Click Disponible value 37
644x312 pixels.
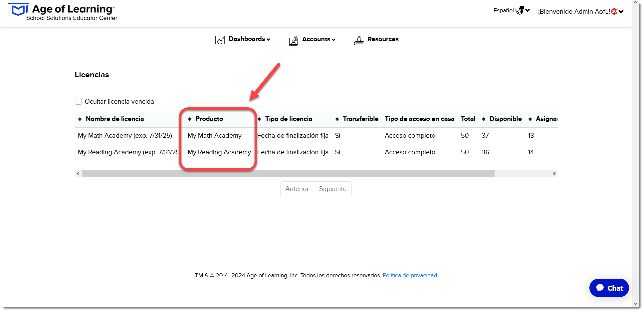pos(485,136)
